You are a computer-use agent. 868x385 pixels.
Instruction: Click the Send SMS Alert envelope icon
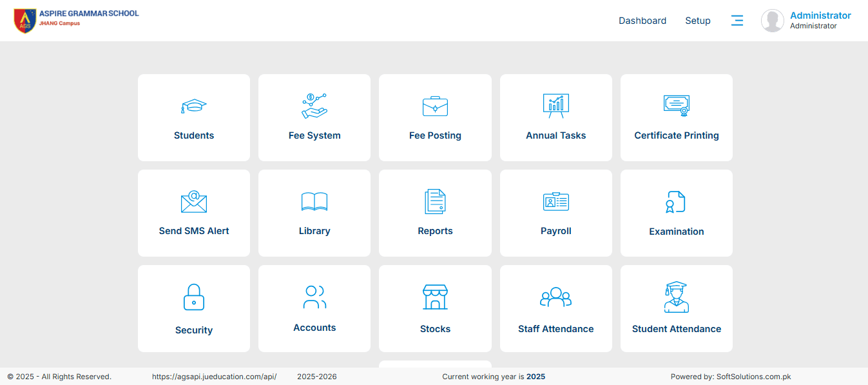193,202
